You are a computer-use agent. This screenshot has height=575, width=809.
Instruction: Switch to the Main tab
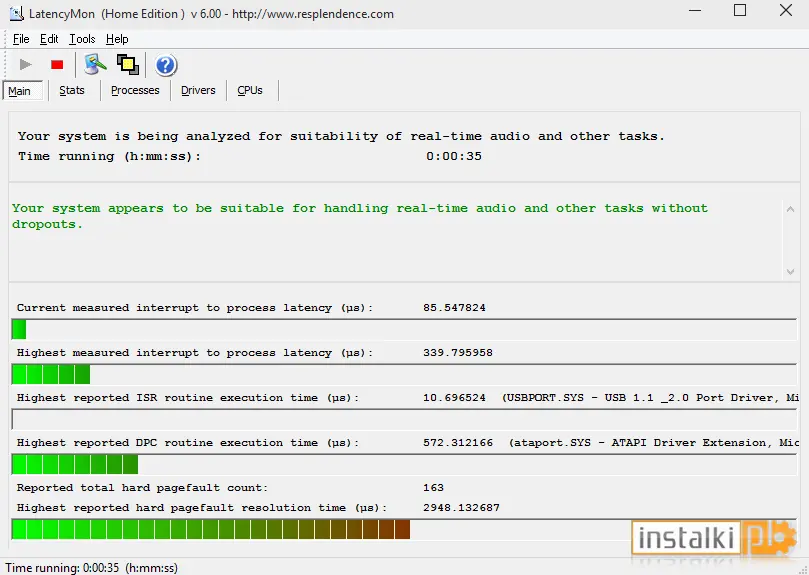pos(23,91)
